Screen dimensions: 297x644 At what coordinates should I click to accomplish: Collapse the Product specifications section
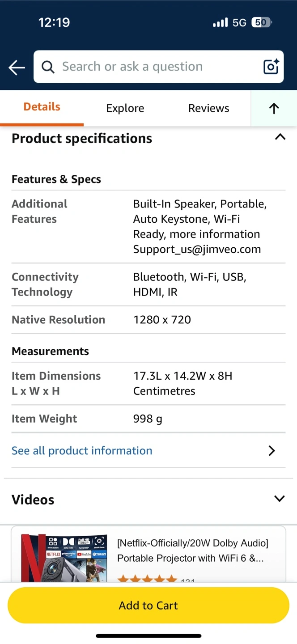coord(280,137)
